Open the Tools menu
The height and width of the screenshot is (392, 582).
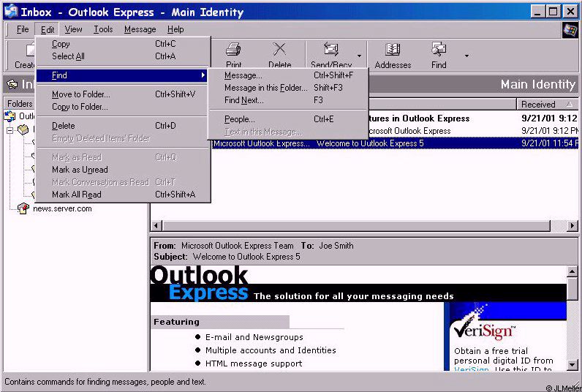[x=103, y=29]
